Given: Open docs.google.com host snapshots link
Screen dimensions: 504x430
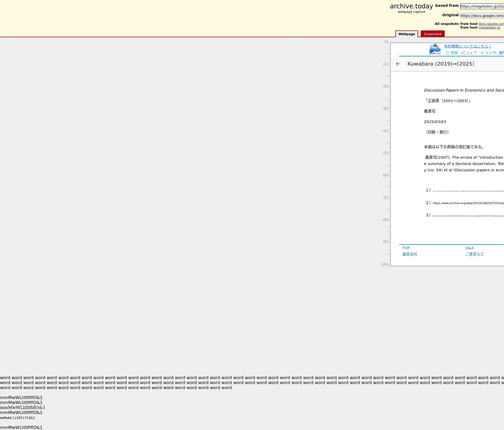Looking at the screenshot, I should (x=491, y=24).
